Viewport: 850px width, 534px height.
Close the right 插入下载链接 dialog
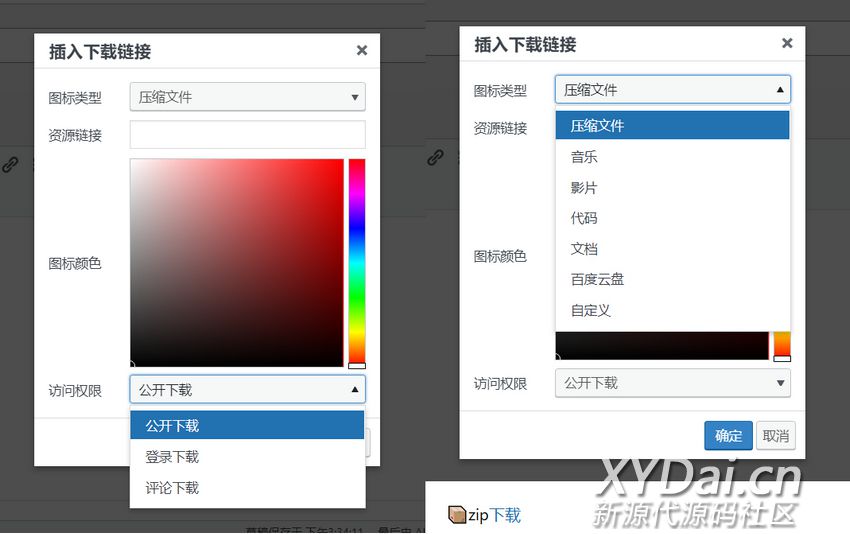[x=787, y=44]
